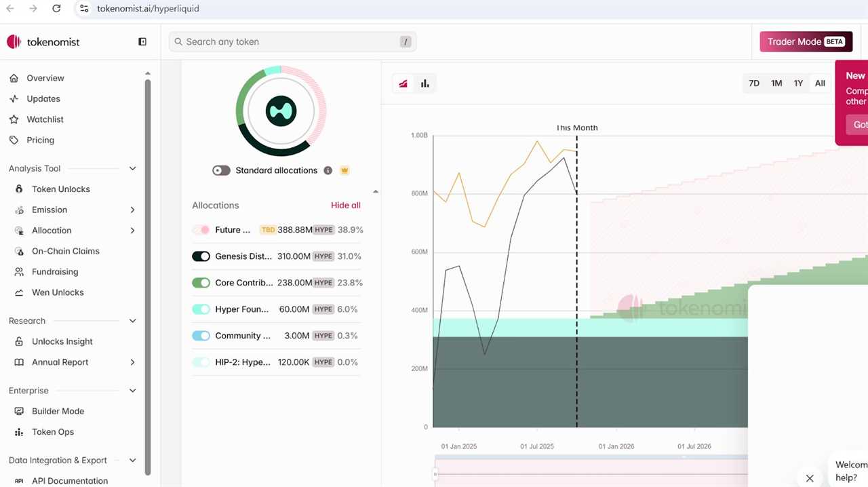Click the premium crown icon
Image resolution: width=868 pixels, height=487 pixels.
344,170
